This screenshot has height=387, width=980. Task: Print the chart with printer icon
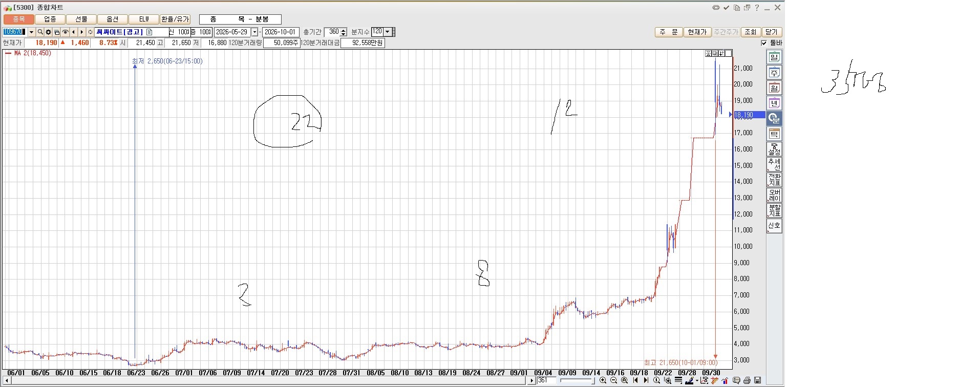(747, 380)
